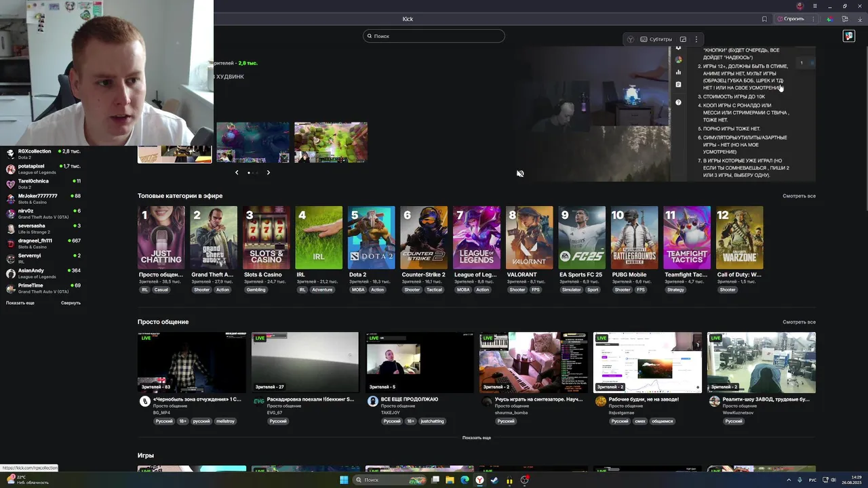Go to next featured stream carousel arrow
This screenshot has width=868, height=488.
(268, 173)
